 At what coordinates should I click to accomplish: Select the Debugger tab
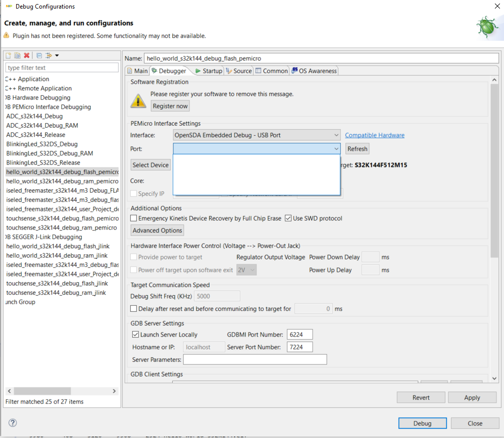click(169, 71)
